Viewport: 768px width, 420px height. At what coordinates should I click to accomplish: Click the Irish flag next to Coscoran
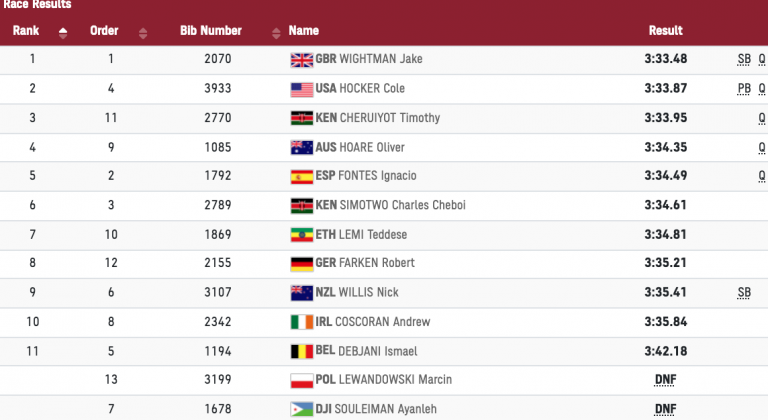coord(301,322)
